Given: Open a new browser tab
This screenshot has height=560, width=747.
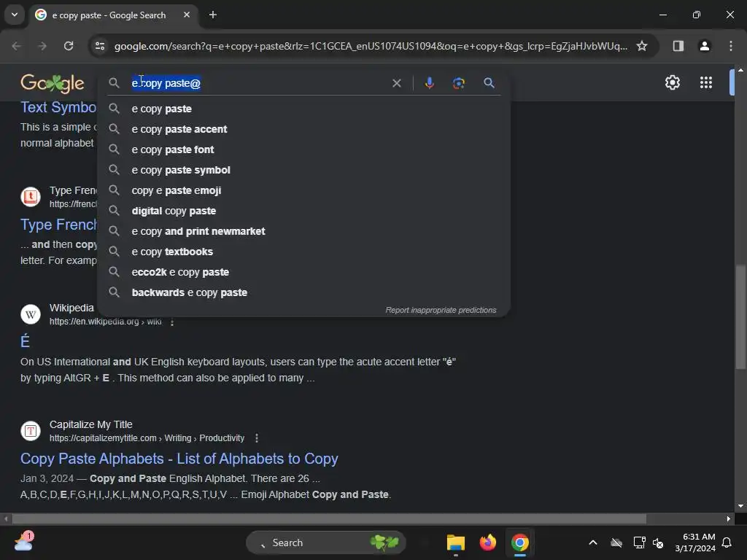Looking at the screenshot, I should [213, 15].
